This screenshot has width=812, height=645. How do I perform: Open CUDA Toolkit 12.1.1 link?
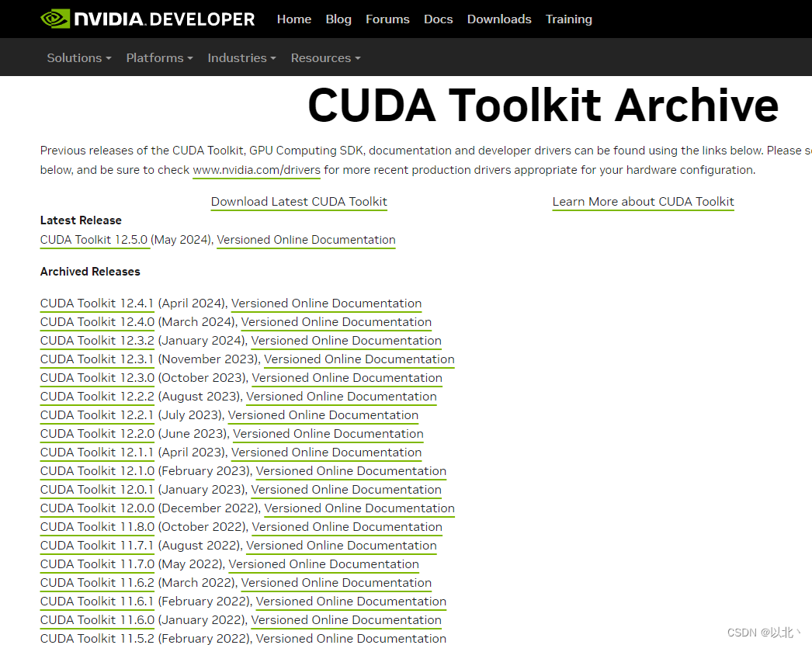pos(97,453)
